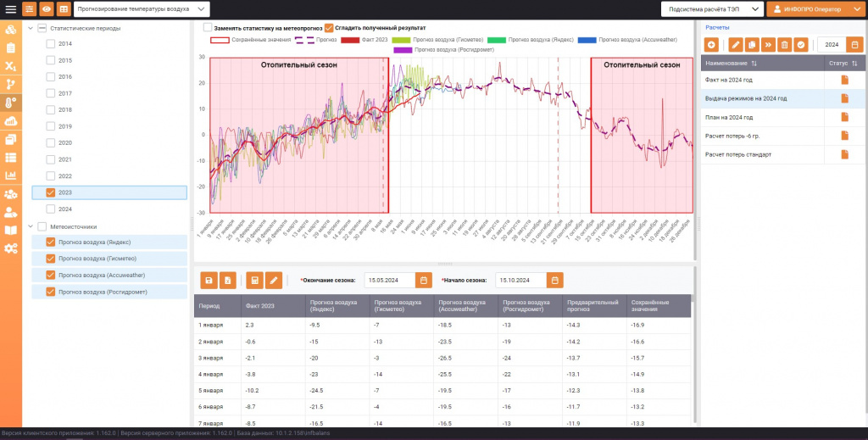Open the branch schema module in sidebar
This screenshot has height=440, width=868.
tap(10, 84)
